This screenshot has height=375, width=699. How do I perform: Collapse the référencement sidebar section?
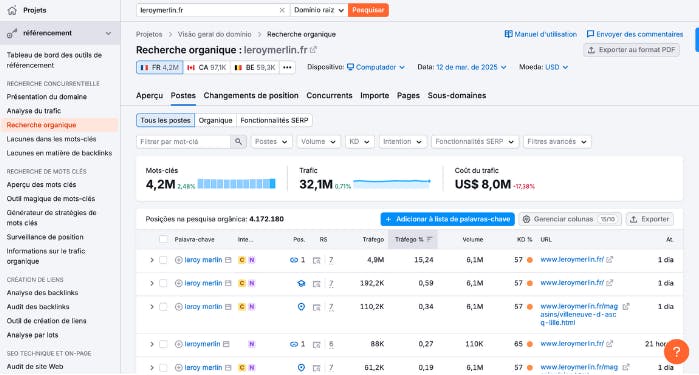108,33
